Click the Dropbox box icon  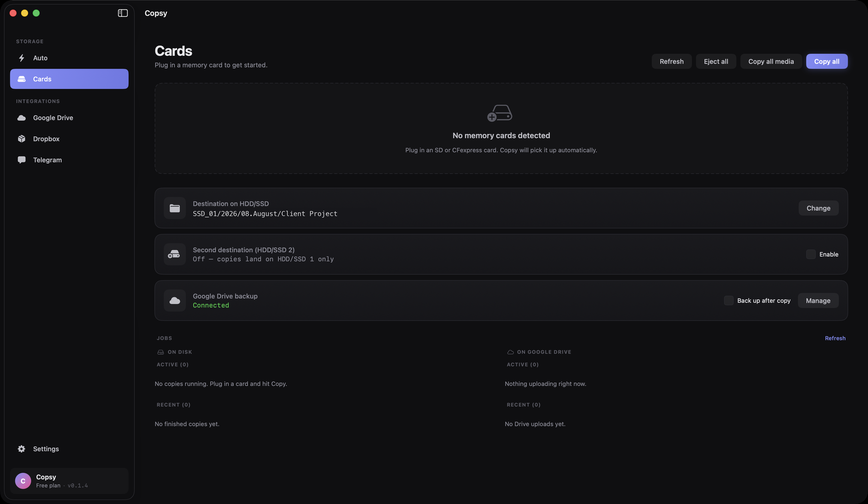(22, 139)
